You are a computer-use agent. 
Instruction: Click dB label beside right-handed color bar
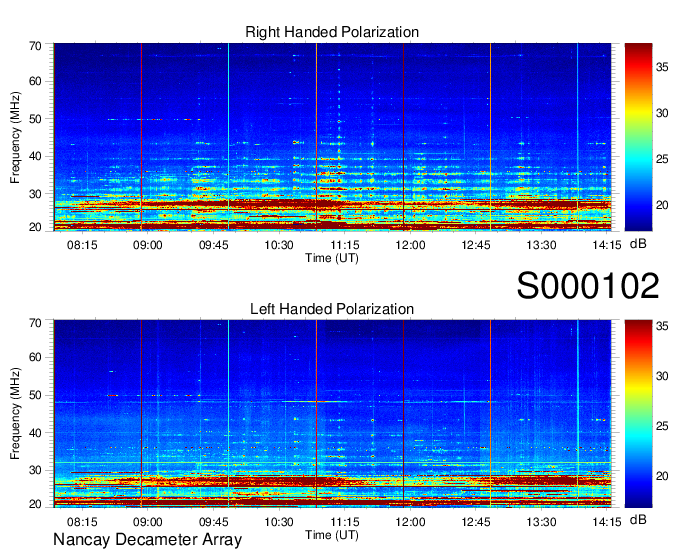click(638, 244)
